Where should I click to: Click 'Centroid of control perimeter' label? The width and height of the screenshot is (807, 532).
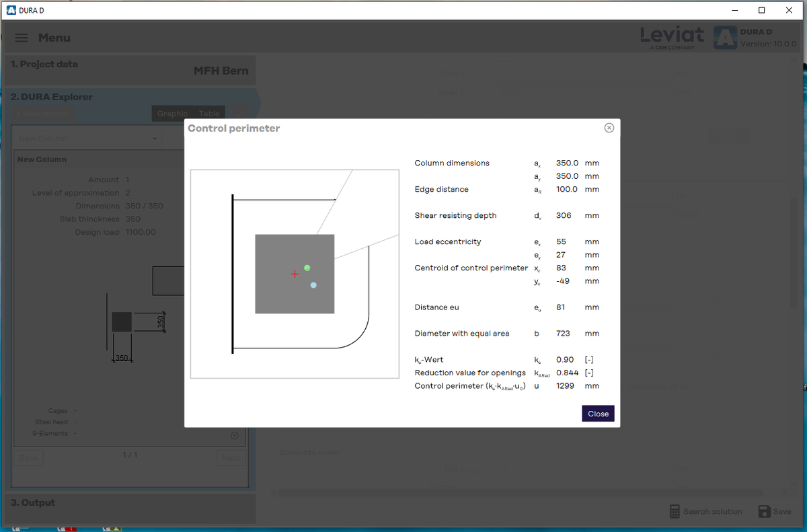[471, 268]
